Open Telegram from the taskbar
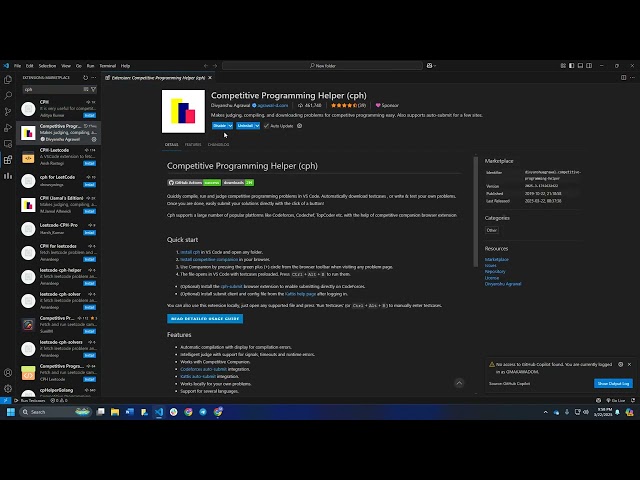 (203, 412)
